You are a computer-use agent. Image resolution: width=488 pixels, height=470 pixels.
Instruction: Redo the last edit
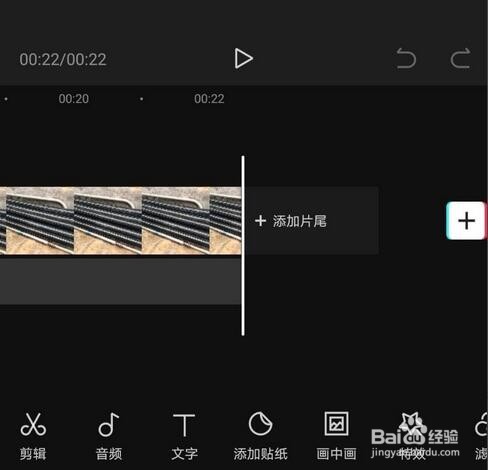click(x=461, y=58)
